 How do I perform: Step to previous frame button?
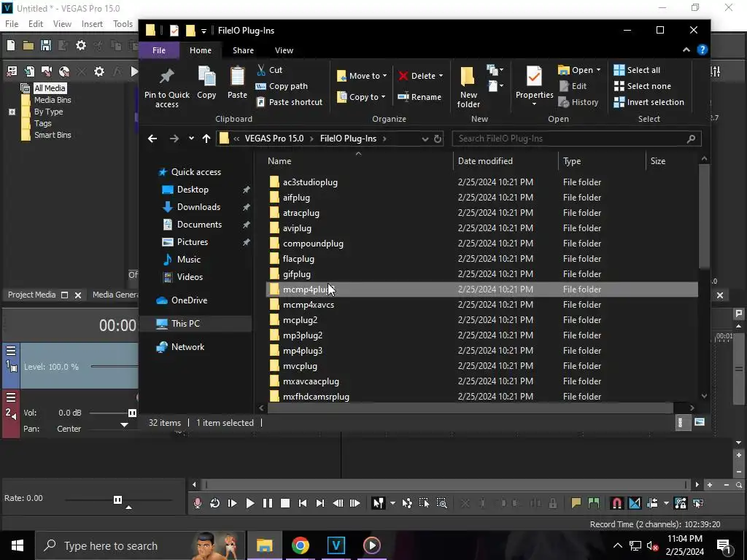click(x=338, y=503)
